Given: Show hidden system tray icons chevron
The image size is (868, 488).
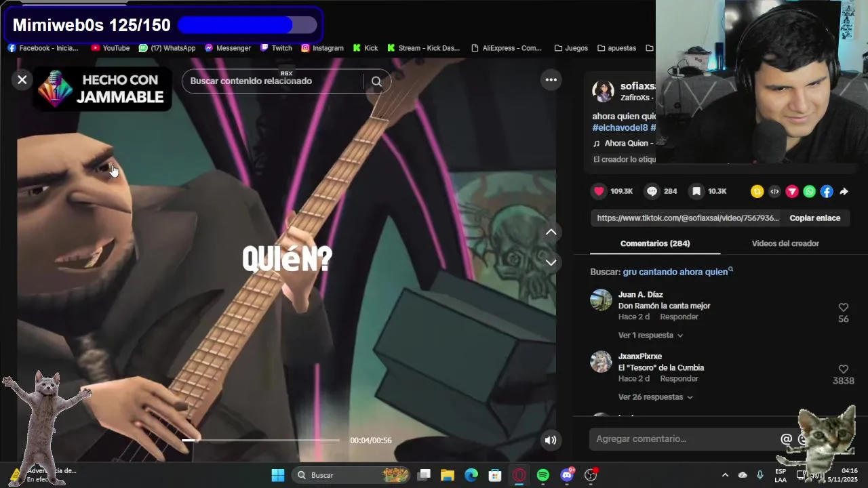Looking at the screenshot, I should tap(725, 475).
